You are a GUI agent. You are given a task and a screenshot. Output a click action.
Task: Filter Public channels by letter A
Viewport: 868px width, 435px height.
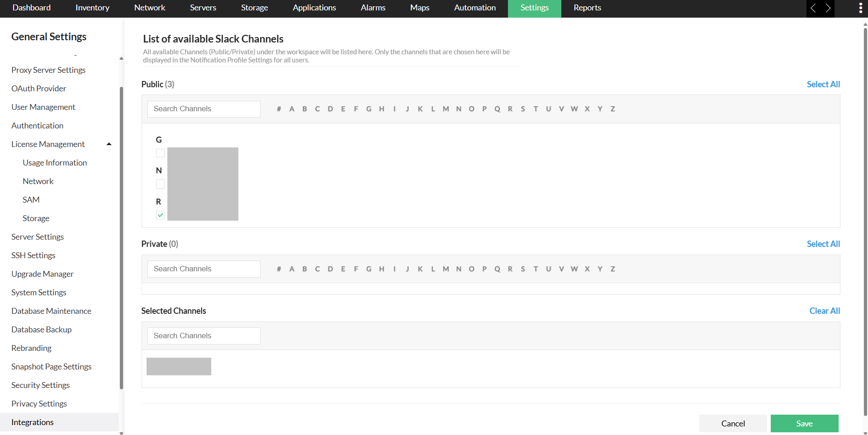(x=292, y=109)
